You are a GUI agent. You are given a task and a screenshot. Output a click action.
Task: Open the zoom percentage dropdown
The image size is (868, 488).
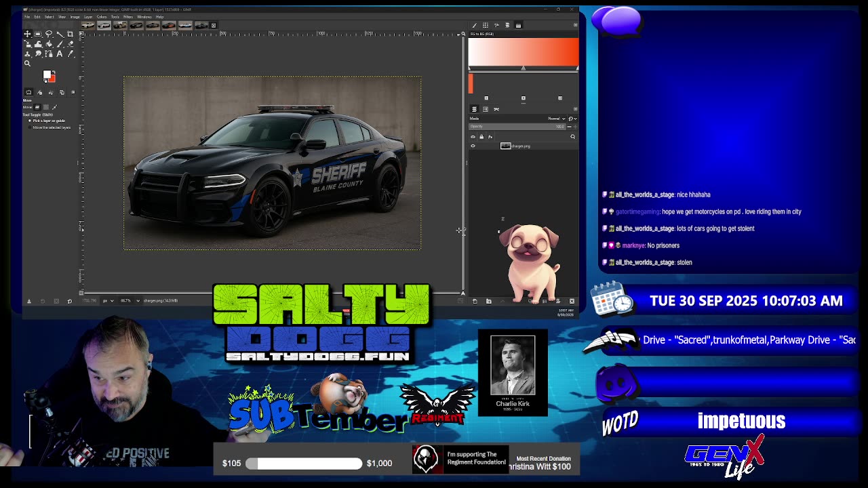coord(129,300)
